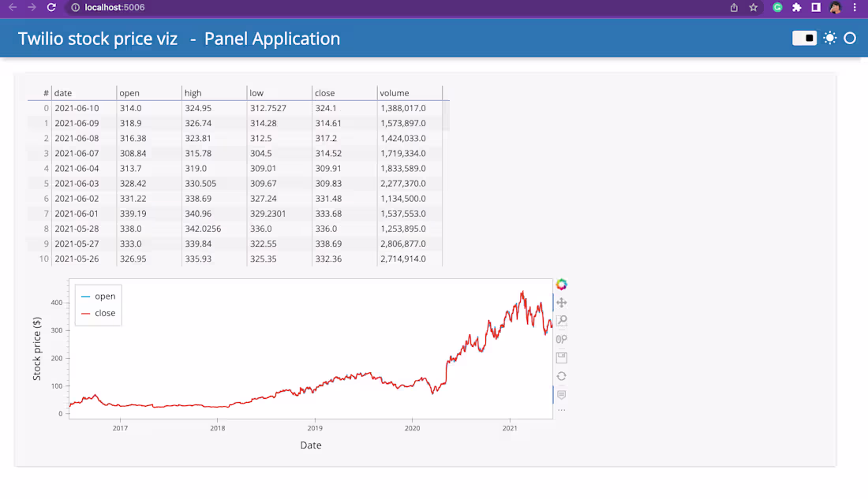Sort the table by the date column header
868x499 pixels.
(63, 92)
